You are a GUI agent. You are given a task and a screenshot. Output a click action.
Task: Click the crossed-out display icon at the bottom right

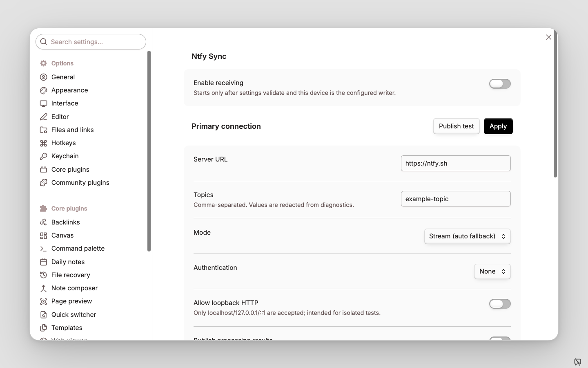click(577, 362)
